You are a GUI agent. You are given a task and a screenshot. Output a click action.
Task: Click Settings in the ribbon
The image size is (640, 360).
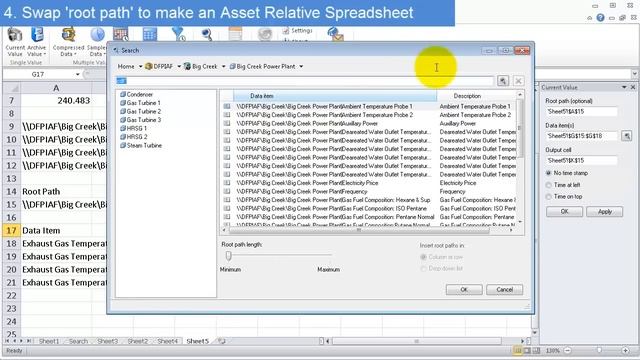[298, 31]
